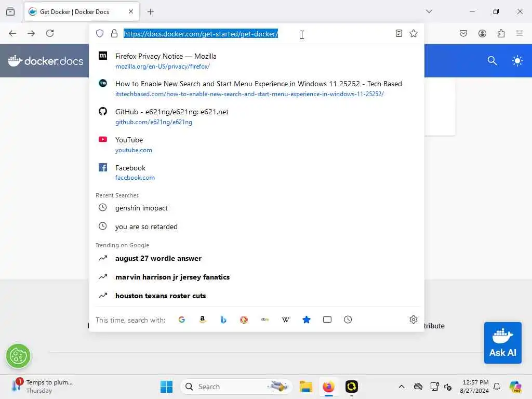The height and width of the screenshot is (399, 532).
Task: Search open tabs icon
Action: [327, 320]
